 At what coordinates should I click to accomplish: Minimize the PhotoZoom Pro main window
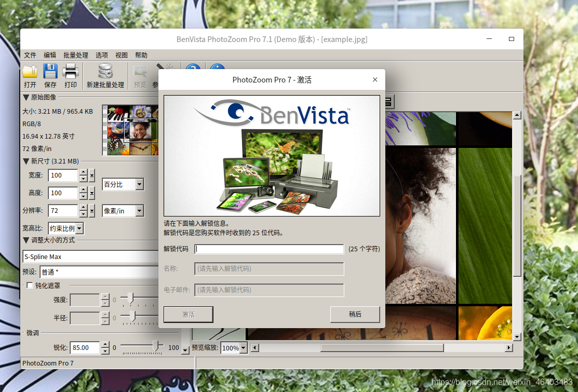click(489, 39)
